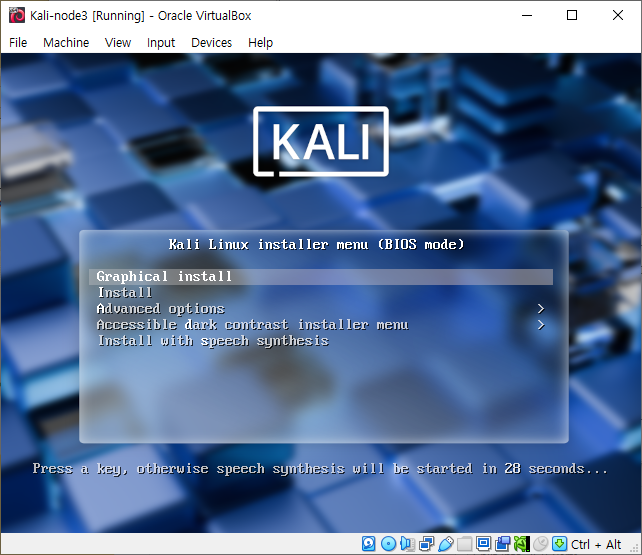
Task: Minimize the Kali-node3 VirtualBox window
Action: (x=527, y=16)
